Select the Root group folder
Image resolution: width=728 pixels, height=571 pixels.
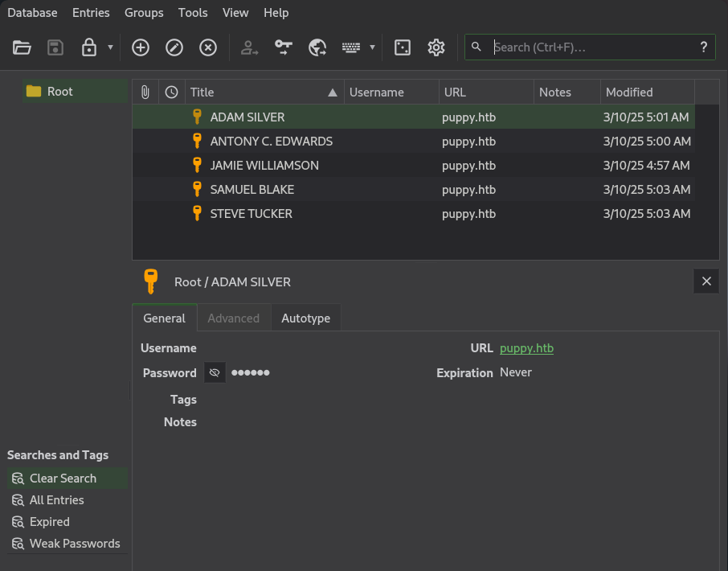pyautogui.click(x=59, y=92)
